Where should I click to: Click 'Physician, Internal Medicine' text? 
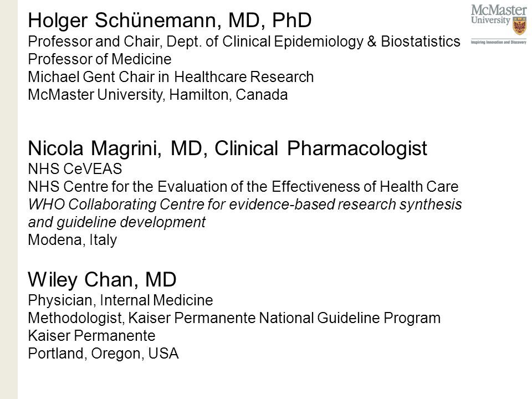tap(120, 300)
